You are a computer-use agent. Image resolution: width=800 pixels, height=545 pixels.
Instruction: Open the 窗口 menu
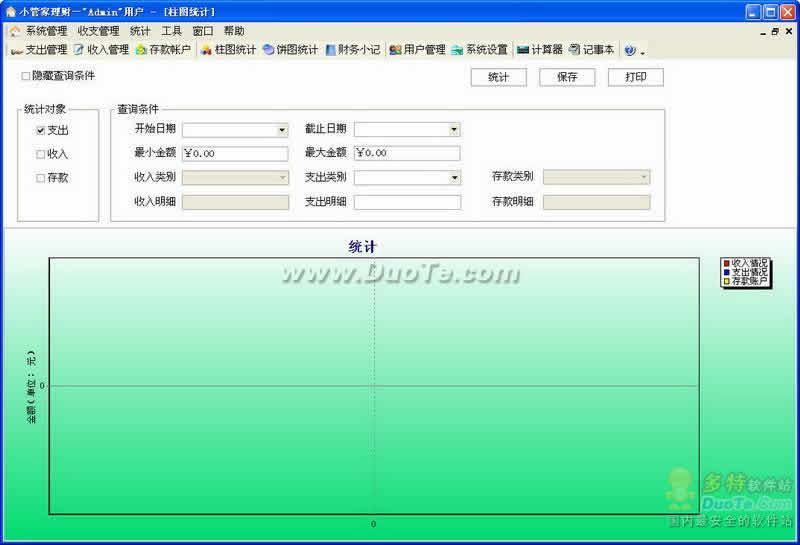click(203, 31)
